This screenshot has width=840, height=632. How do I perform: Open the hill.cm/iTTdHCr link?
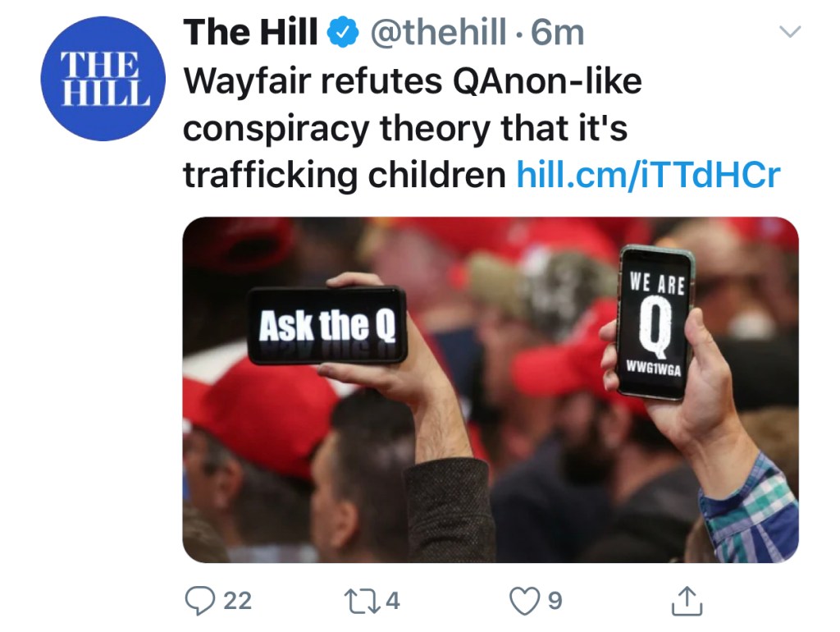(648, 175)
